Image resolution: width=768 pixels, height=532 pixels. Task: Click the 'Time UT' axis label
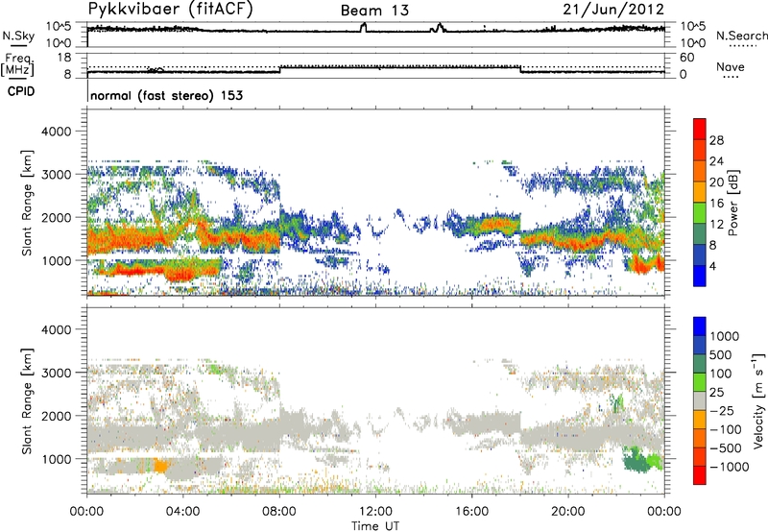(375, 526)
